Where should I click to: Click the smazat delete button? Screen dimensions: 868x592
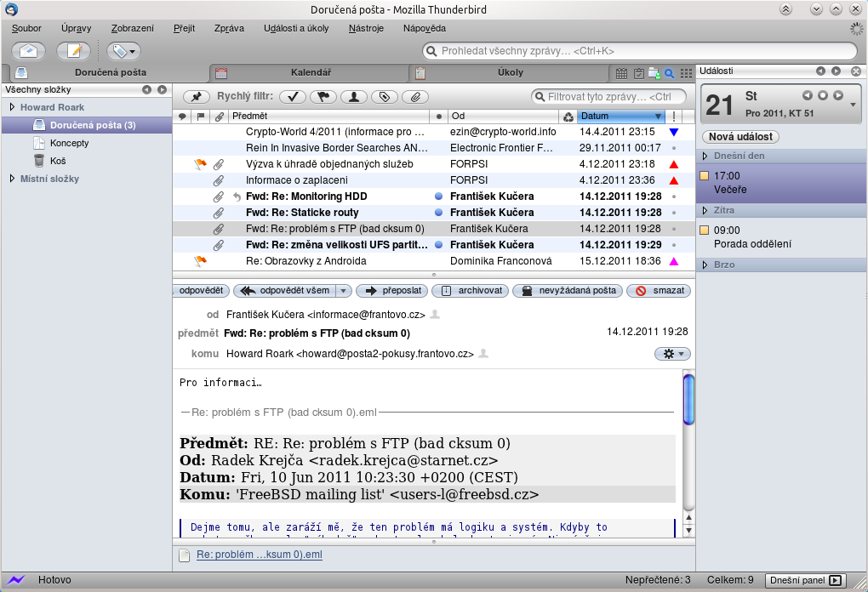[x=660, y=291]
